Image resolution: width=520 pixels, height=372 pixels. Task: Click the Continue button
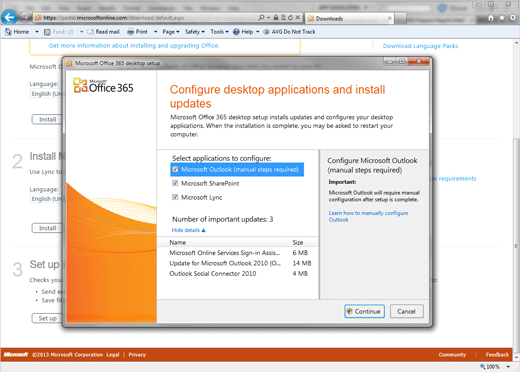(x=364, y=311)
